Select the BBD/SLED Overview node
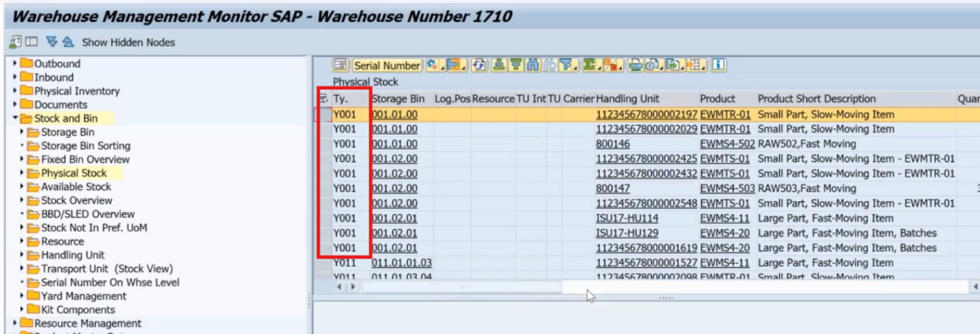Viewport: 980px width, 334px height. 87,214
